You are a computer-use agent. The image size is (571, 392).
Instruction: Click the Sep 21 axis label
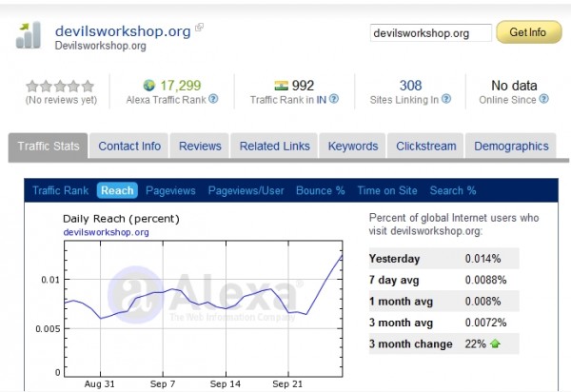point(287,384)
